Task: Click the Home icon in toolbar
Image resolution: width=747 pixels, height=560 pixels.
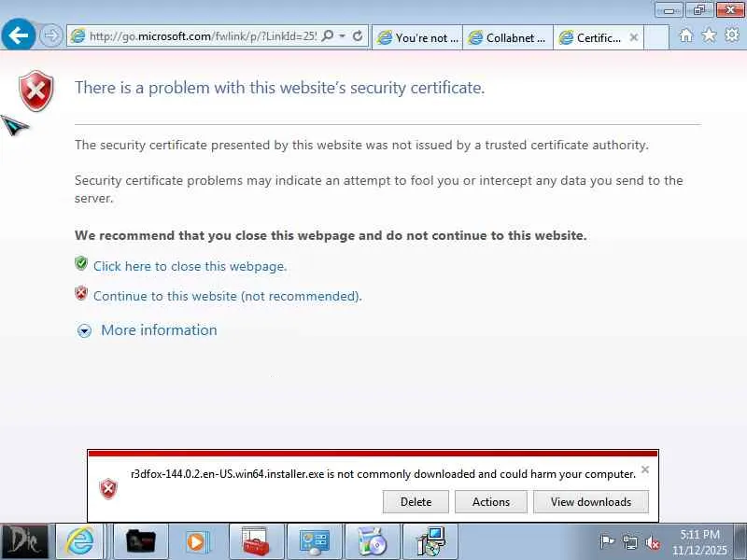Action: 685,35
